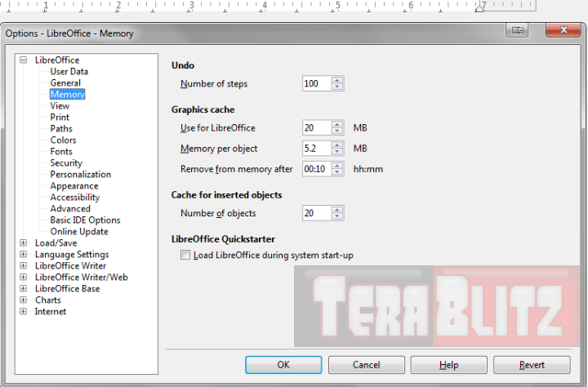Revert the Memory settings
Viewport: 588px width, 387px height.
532,365
